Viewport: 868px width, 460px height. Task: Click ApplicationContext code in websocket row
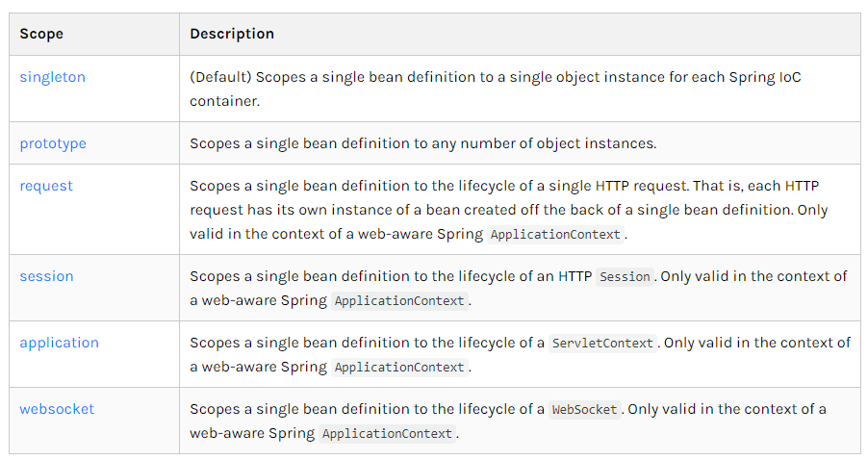point(388,434)
